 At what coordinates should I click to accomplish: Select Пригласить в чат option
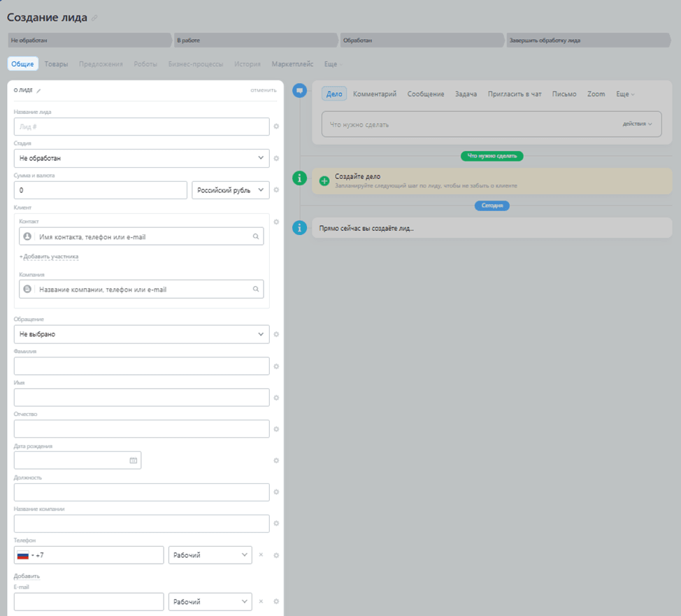point(515,94)
